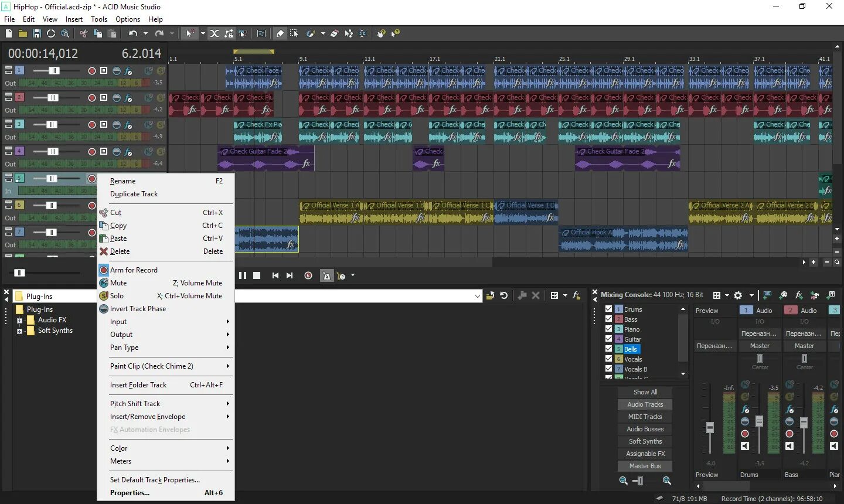Open track FX on track 1 header

point(129,70)
